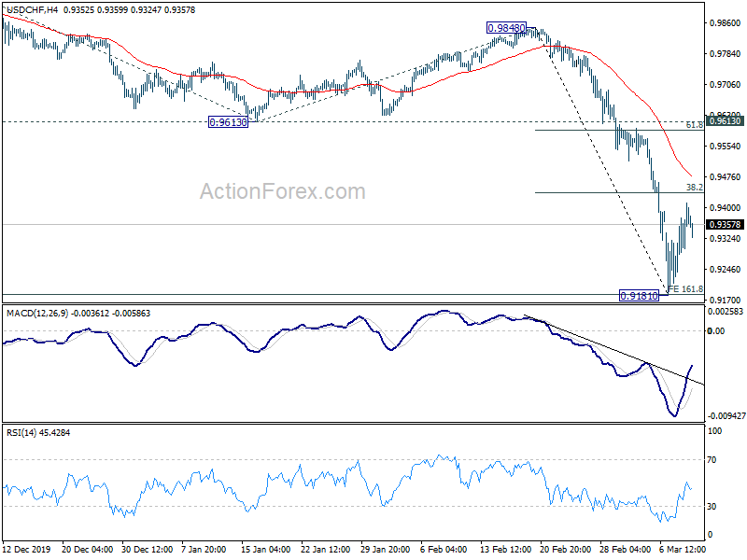This screenshot has width=747, height=560.
Task: Click the 15 Jan 04:00 date label
Action: click(x=265, y=549)
